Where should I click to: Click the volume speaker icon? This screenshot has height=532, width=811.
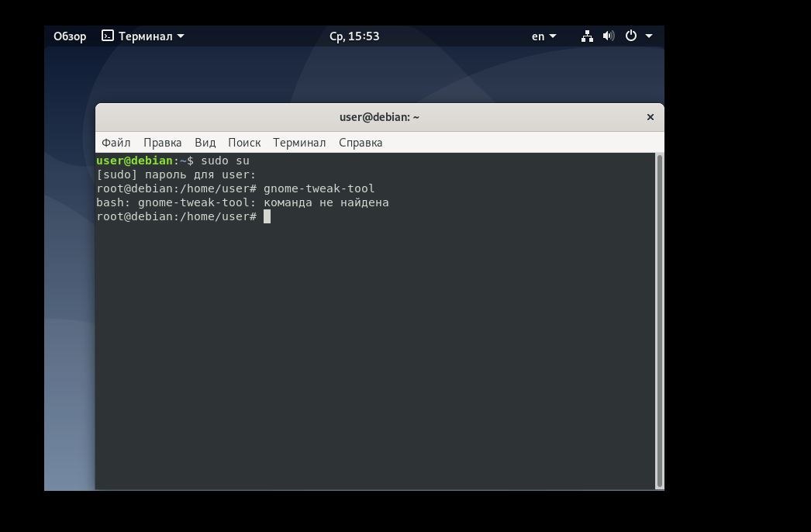pyautogui.click(x=609, y=36)
